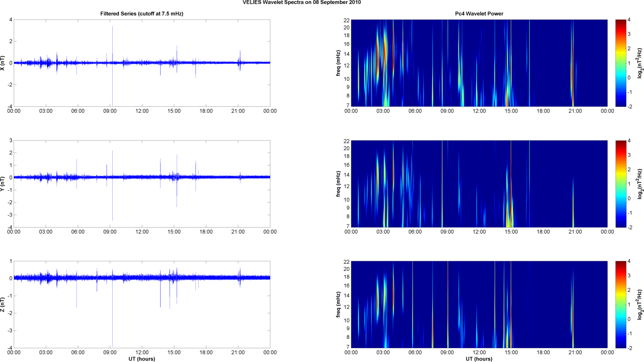Select the "Filtered Series (cutoff at 7.5 mHz)" heading
Screen dimensions: 644x362
[142, 14]
